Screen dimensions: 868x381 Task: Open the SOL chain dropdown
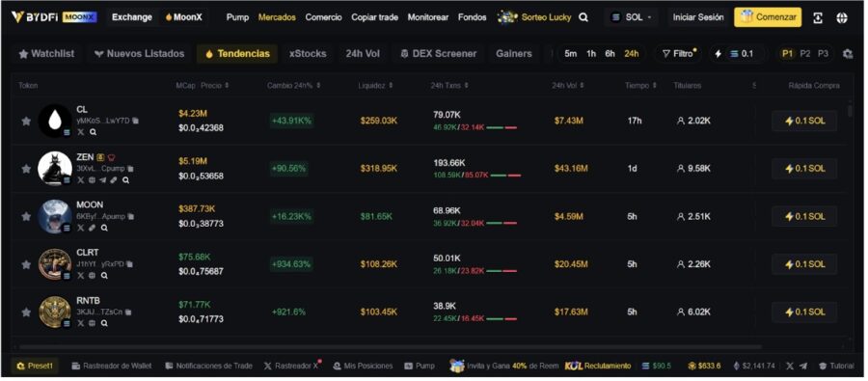(632, 17)
